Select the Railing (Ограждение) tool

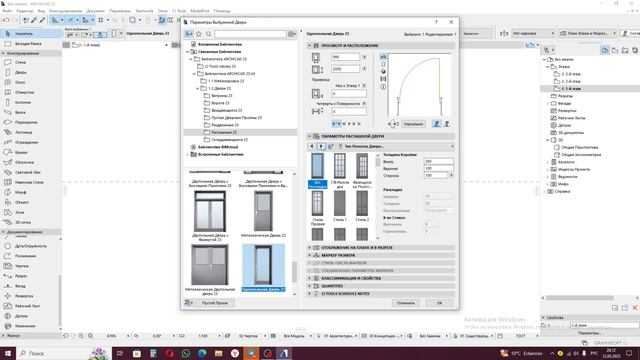(31, 142)
